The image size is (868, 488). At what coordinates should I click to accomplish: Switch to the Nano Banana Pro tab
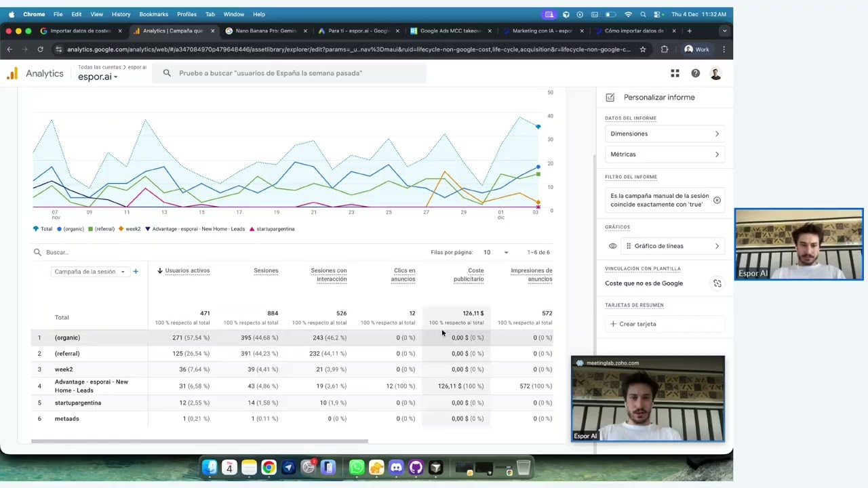(266, 30)
